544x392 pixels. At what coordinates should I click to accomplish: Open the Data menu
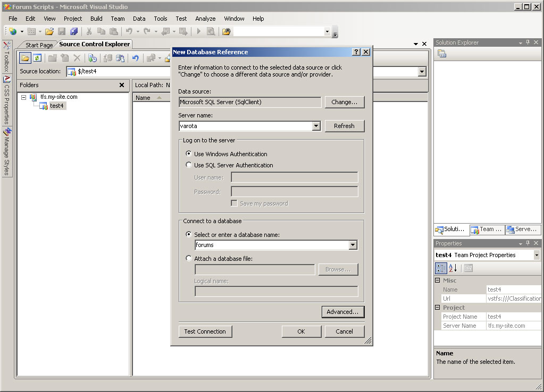[139, 19]
